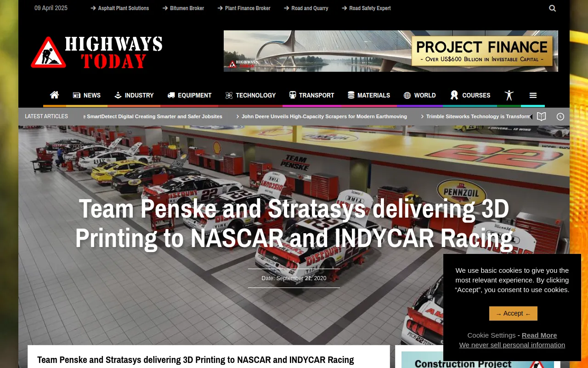Open the Courses menu
Image resolution: width=588 pixels, height=368 pixels.
point(470,95)
